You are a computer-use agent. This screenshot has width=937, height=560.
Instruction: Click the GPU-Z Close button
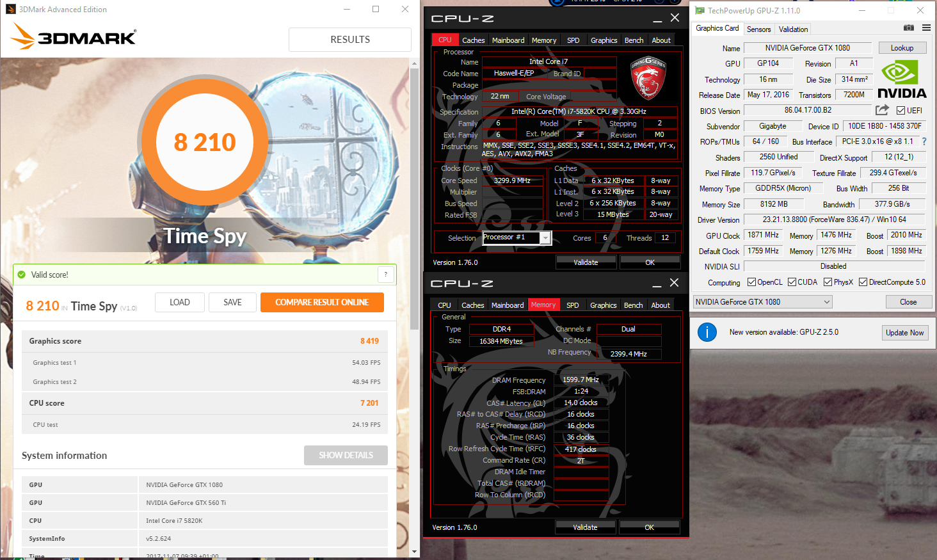(908, 302)
